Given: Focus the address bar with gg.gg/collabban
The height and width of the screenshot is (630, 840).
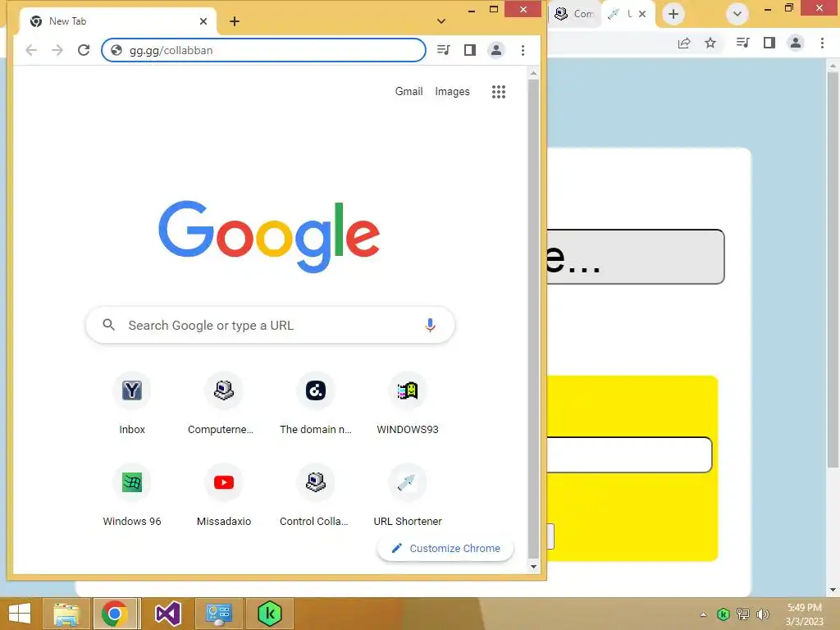Looking at the screenshot, I should (263, 50).
